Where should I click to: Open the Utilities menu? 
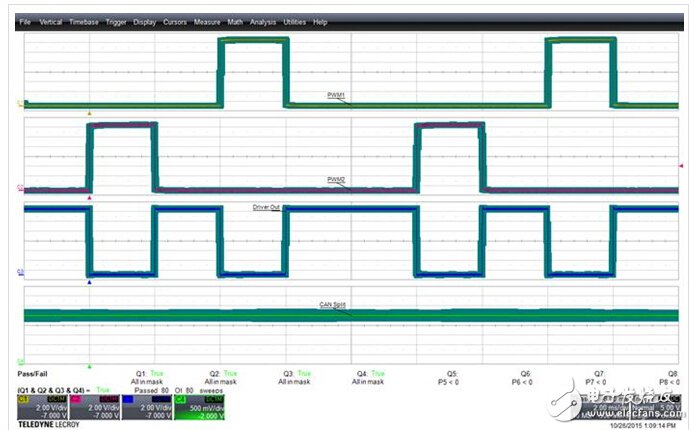pos(295,21)
